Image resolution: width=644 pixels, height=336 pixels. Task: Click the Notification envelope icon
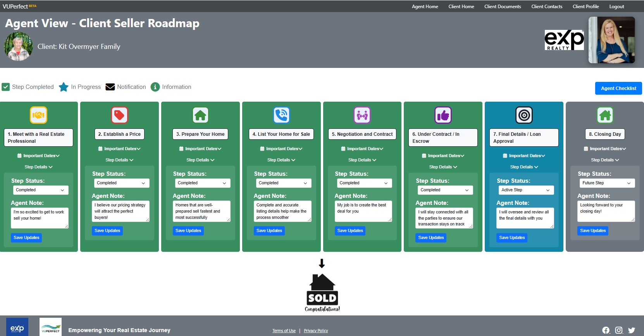pyautogui.click(x=110, y=87)
